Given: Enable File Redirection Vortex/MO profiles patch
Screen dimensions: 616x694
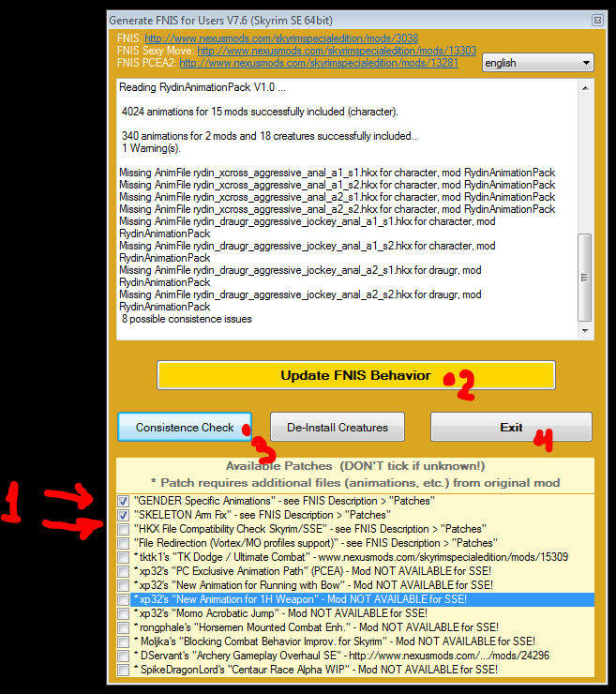Looking at the screenshot, I should [124, 543].
